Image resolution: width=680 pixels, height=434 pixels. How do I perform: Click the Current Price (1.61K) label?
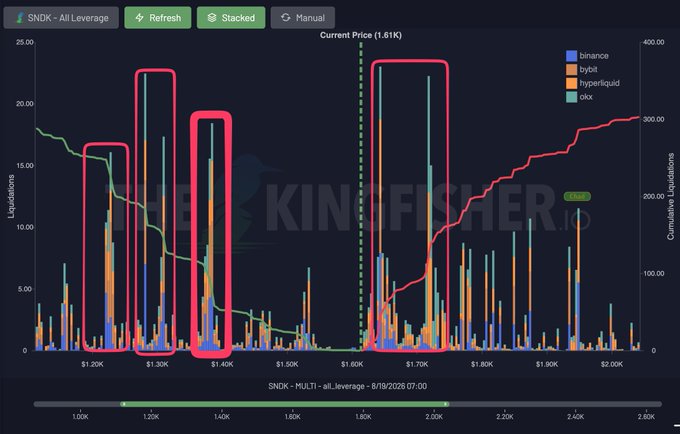point(361,35)
